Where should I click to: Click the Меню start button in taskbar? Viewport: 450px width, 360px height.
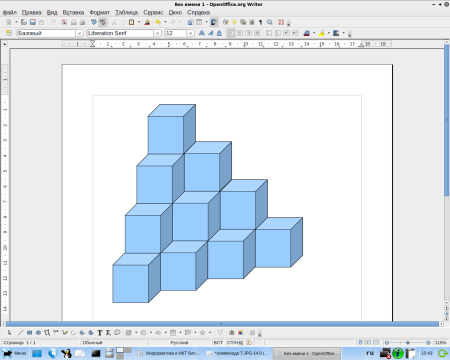click(x=14, y=353)
